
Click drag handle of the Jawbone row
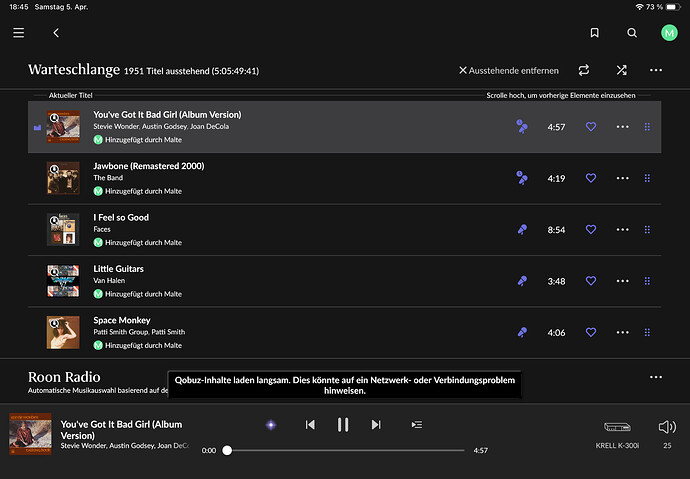(647, 178)
